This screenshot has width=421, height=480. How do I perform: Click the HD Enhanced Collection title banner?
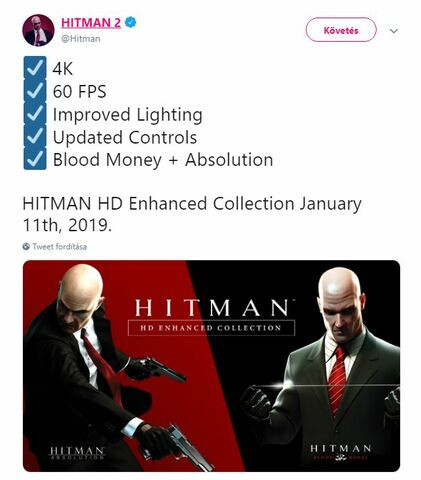[212, 317]
